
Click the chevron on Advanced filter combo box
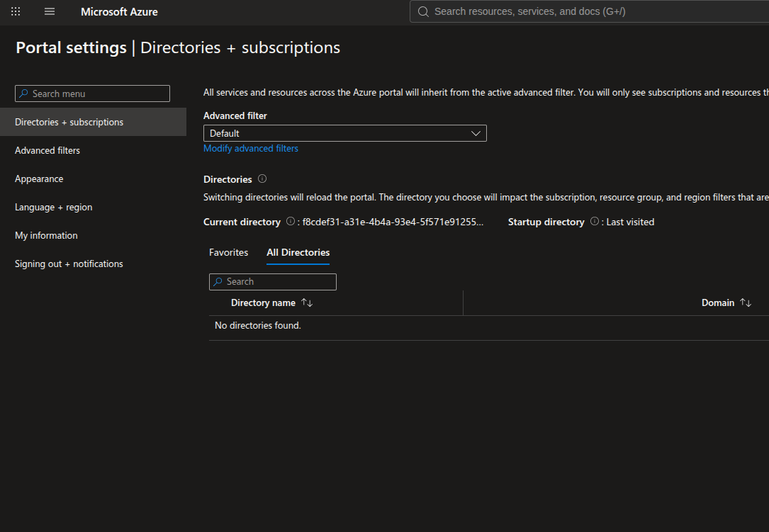pyautogui.click(x=476, y=133)
